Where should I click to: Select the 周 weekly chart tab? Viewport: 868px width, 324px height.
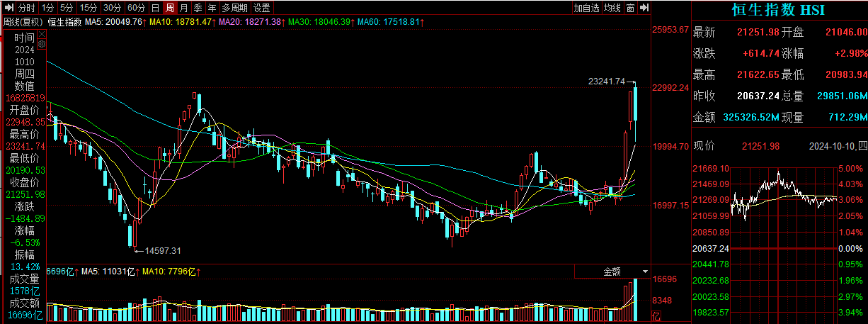coord(170,8)
